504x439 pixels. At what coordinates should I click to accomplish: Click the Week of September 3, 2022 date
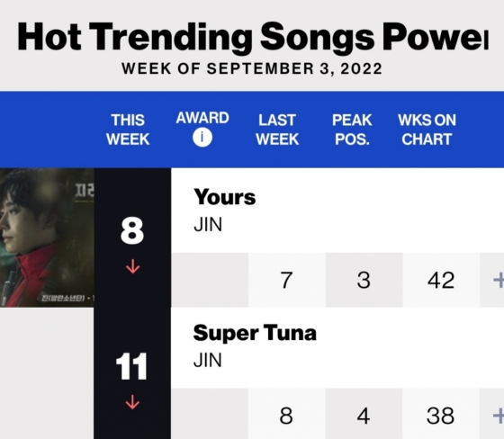point(252,68)
